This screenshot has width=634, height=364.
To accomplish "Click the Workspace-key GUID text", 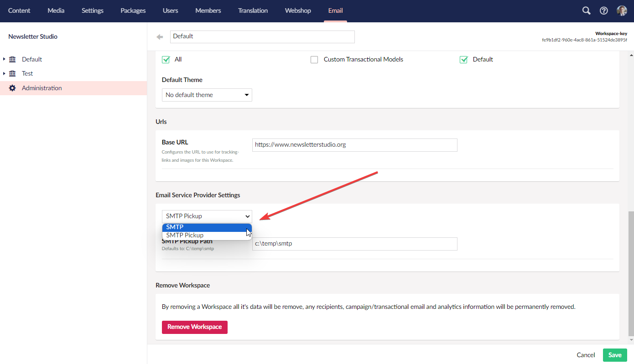I will (584, 40).
